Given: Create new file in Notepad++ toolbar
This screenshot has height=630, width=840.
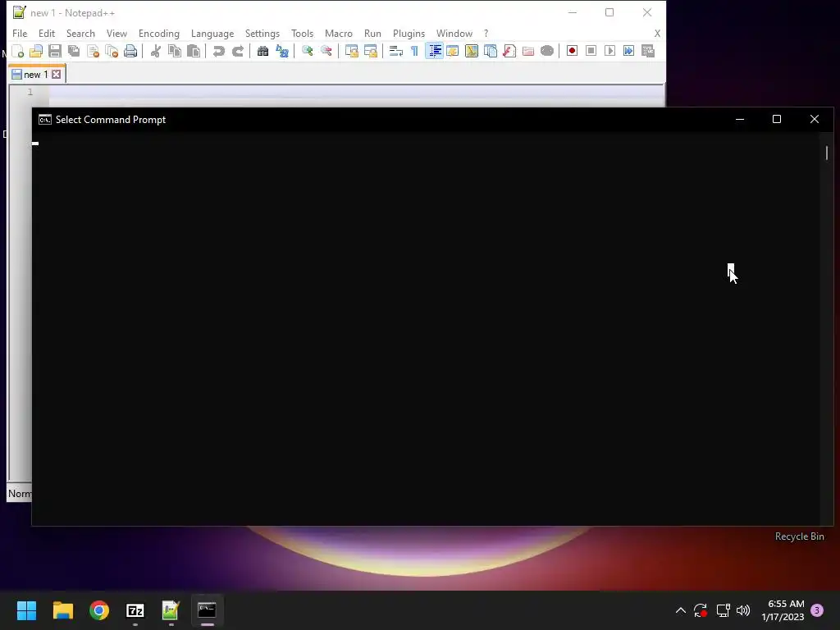Looking at the screenshot, I should [x=18, y=51].
